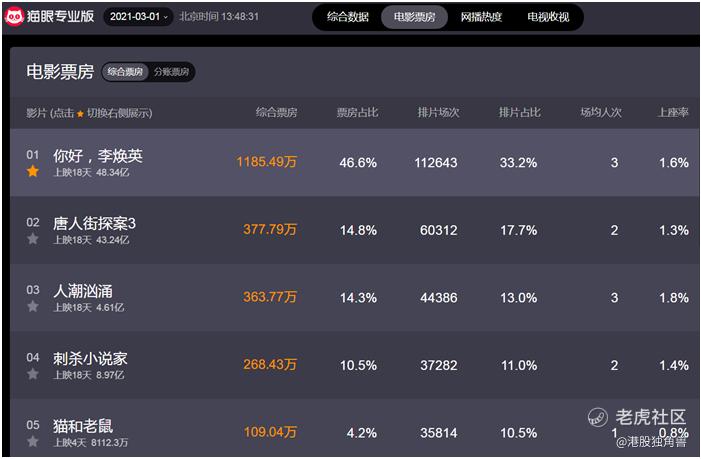Image resolution: width=701 pixels, height=459 pixels.
Task: Open the 唐人街探案3 movie title
Action: (94, 223)
